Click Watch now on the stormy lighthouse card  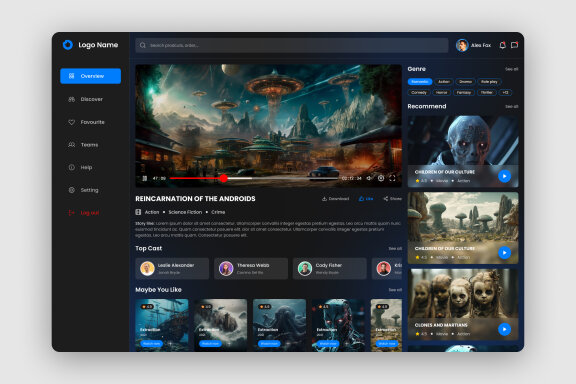click(x=210, y=344)
